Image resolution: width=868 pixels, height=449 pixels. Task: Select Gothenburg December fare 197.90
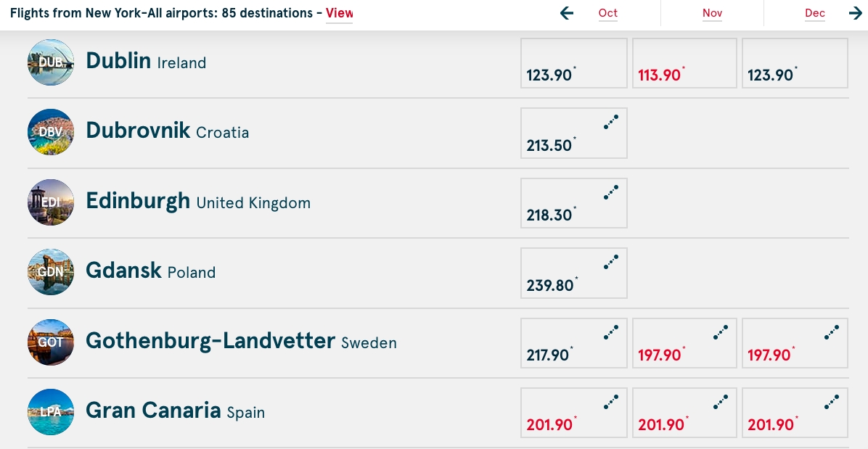tap(795, 342)
